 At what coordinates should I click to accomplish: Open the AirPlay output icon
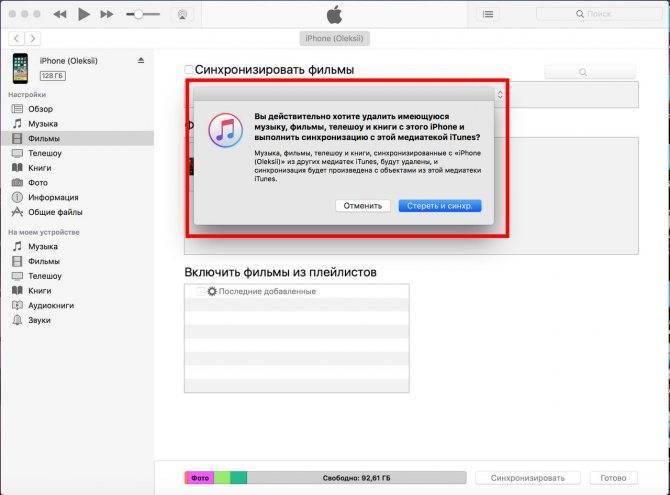[x=182, y=15]
